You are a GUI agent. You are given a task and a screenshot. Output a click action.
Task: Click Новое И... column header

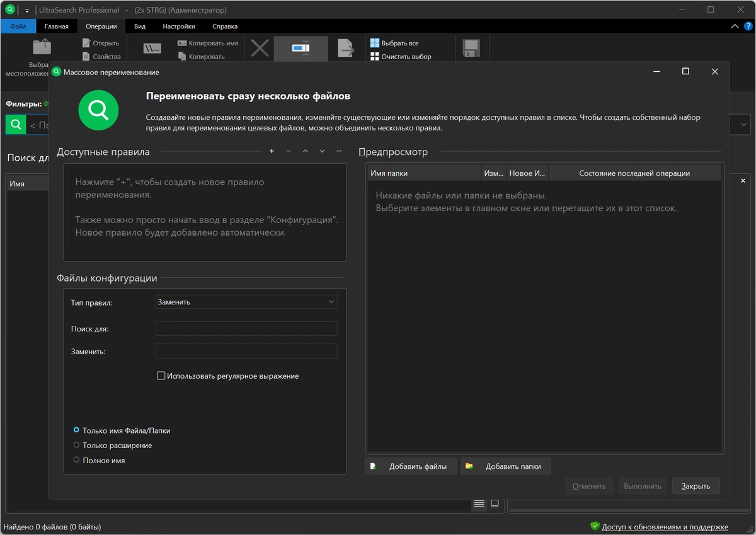(527, 173)
